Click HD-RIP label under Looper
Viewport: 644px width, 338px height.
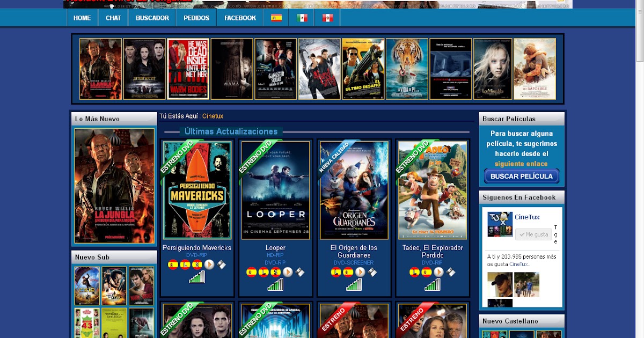coord(275,255)
